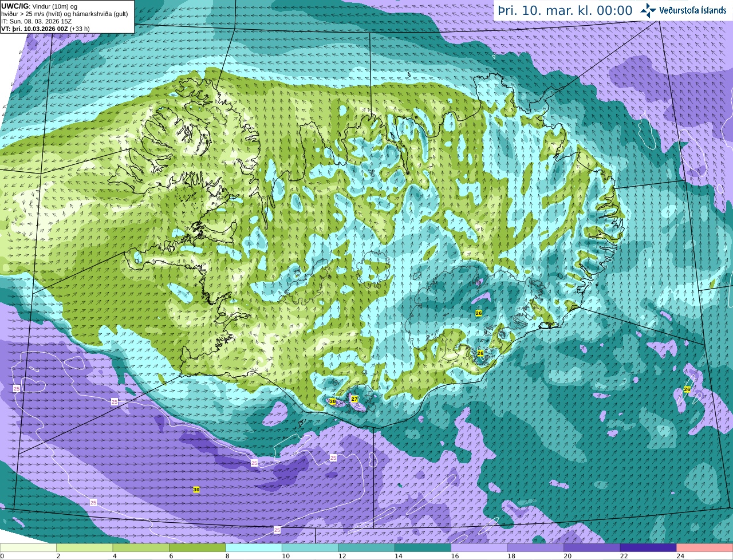Image resolution: width=733 pixels, height=560 pixels.
Task: Pick the 10–12 m/s light turquoise legend swatch
Action: pos(310,547)
